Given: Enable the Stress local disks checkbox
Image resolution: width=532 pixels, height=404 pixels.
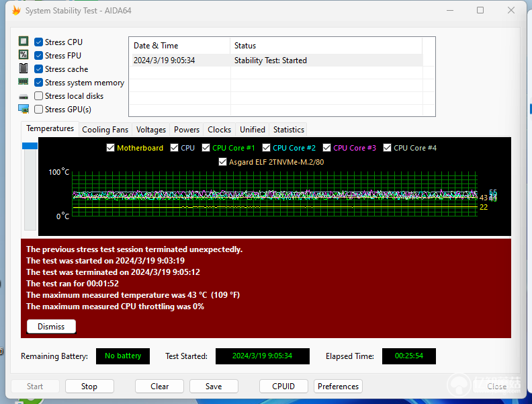Looking at the screenshot, I should coord(39,96).
